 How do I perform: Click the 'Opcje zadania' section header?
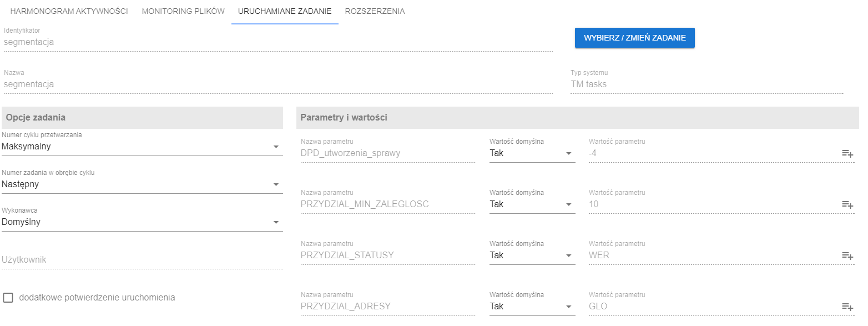[142, 118]
